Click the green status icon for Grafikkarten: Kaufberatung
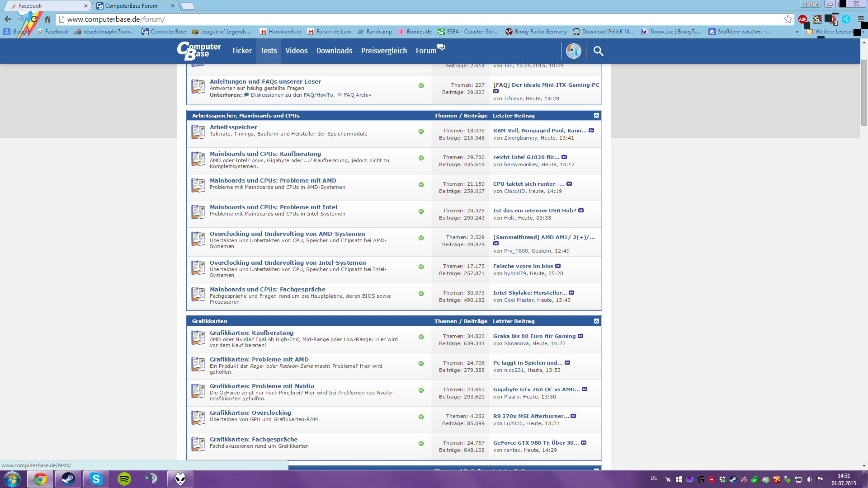The width and height of the screenshot is (868, 488). (x=421, y=337)
